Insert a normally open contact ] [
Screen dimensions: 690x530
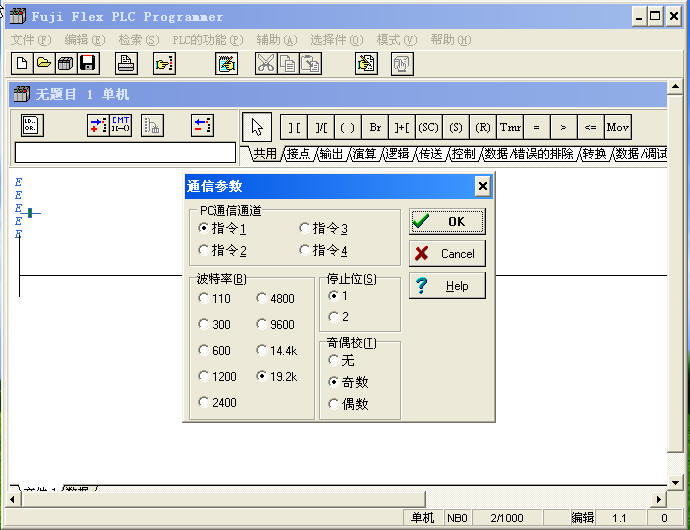pos(293,127)
